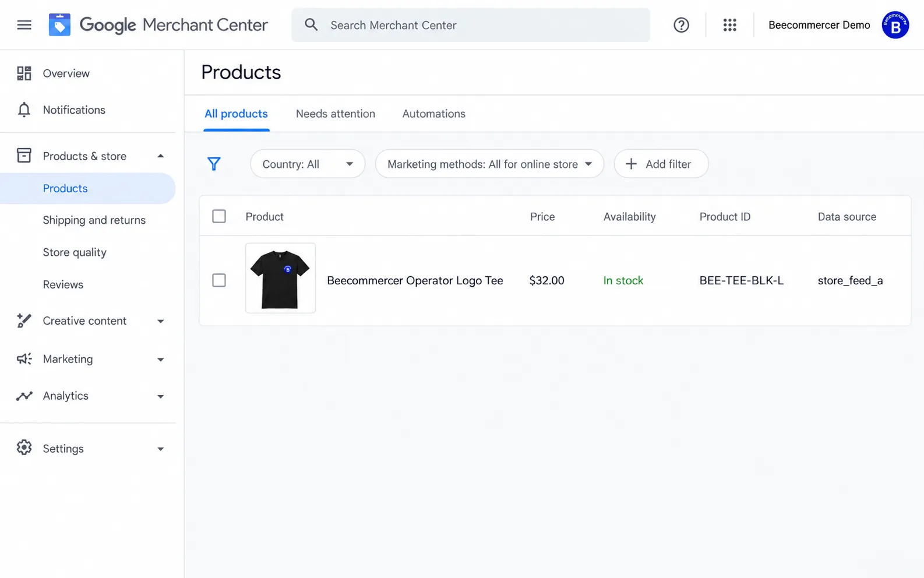Switch to the Needs attention tab
924x578 pixels.
click(x=336, y=114)
